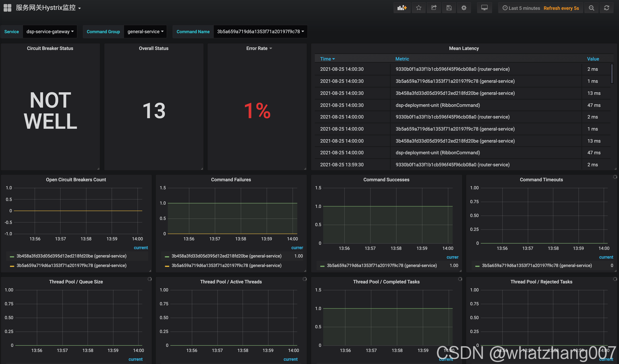Sort Thread Pool Active Threads legend by current
Viewport: 619px width, 364px height.
[290, 359]
